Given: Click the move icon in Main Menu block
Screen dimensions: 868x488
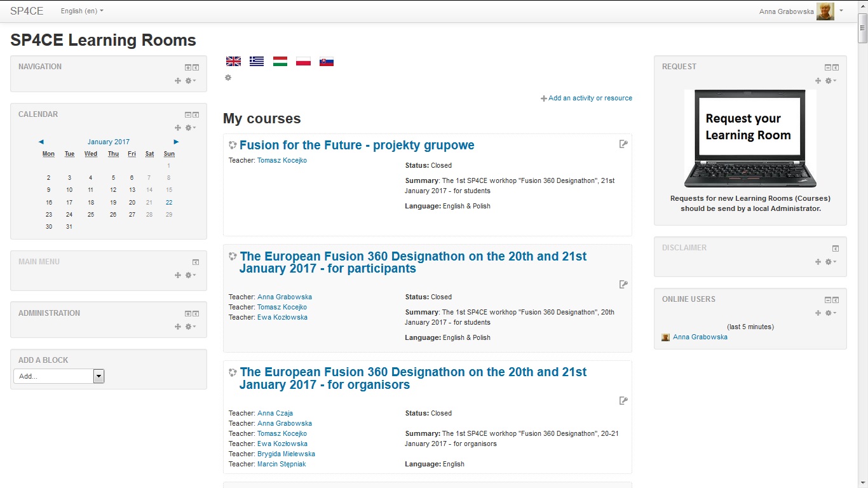Looking at the screenshot, I should pos(178,275).
